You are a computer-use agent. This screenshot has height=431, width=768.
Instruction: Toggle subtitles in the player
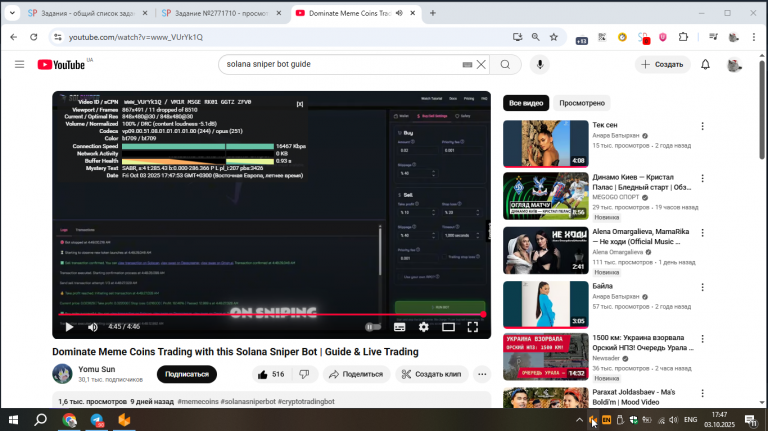click(x=400, y=327)
